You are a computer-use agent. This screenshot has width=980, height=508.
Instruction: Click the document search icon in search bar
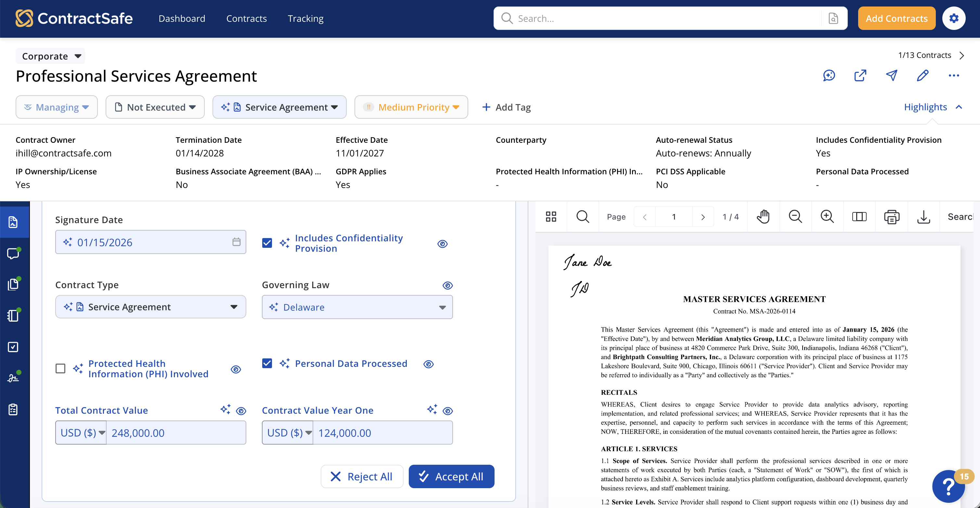(x=833, y=18)
